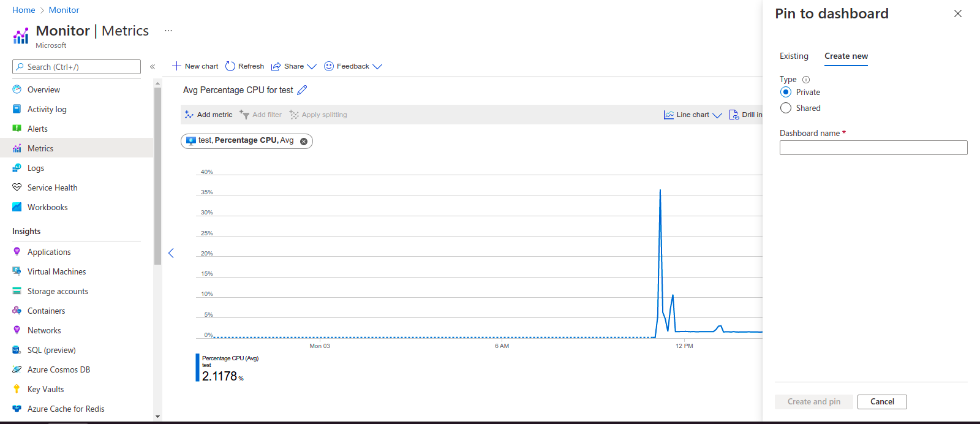This screenshot has height=424, width=980.
Task: Click the sidebar search box
Action: tap(77, 67)
